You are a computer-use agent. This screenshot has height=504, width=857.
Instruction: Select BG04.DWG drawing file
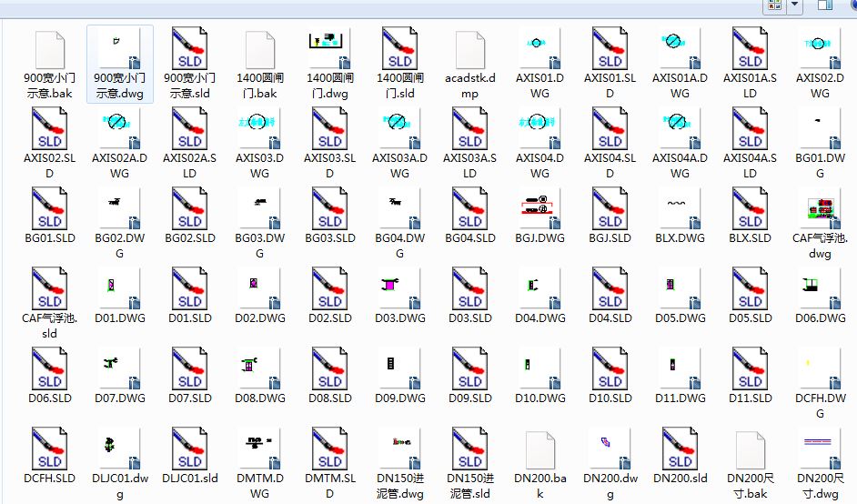coord(399,209)
